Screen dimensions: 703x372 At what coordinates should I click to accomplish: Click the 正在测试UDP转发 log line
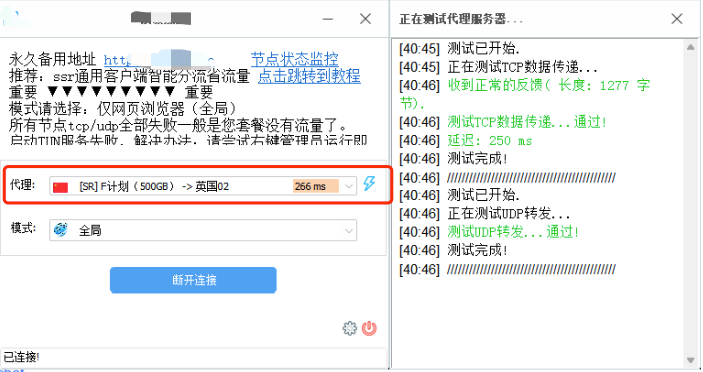tap(485, 213)
